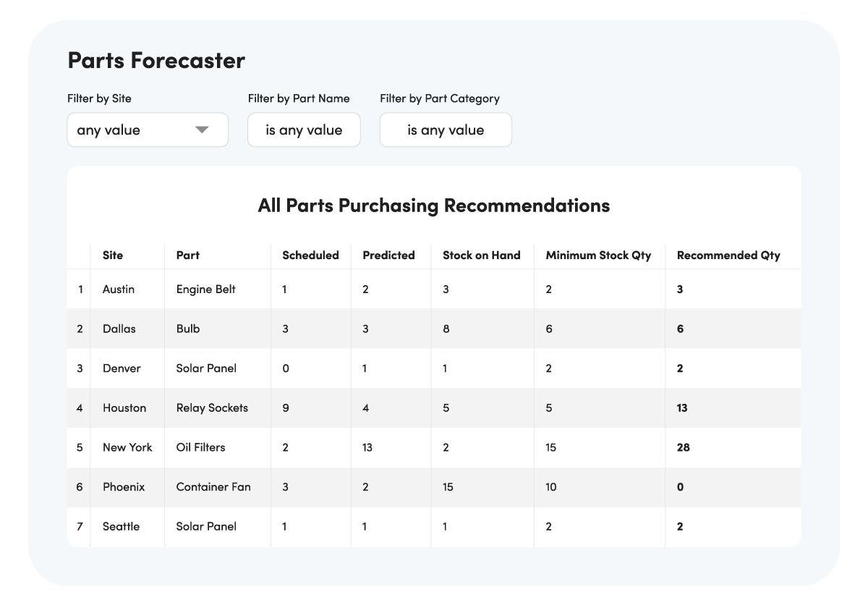Click the Minimum Stock Qty header
Image resolution: width=868 pixels, height=613 pixels.
pyautogui.click(x=598, y=255)
